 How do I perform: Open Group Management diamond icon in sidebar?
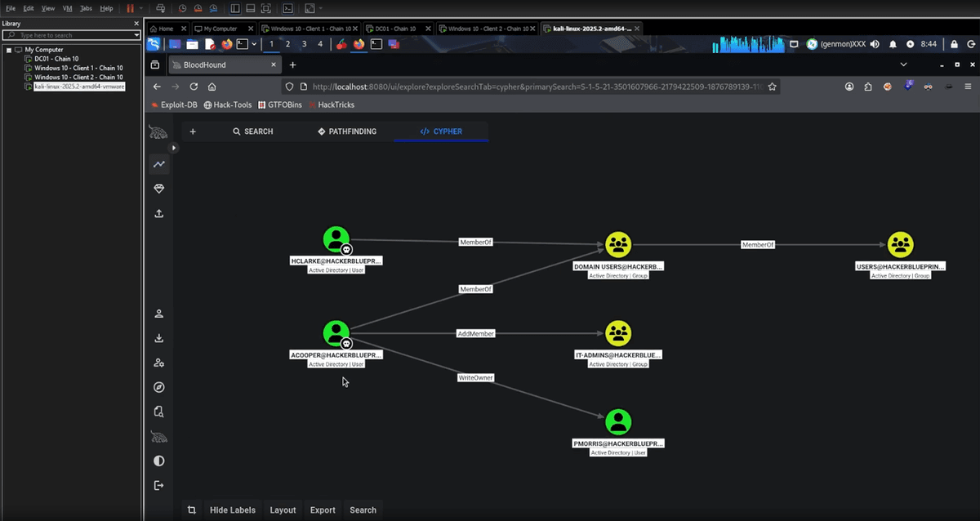tap(159, 189)
